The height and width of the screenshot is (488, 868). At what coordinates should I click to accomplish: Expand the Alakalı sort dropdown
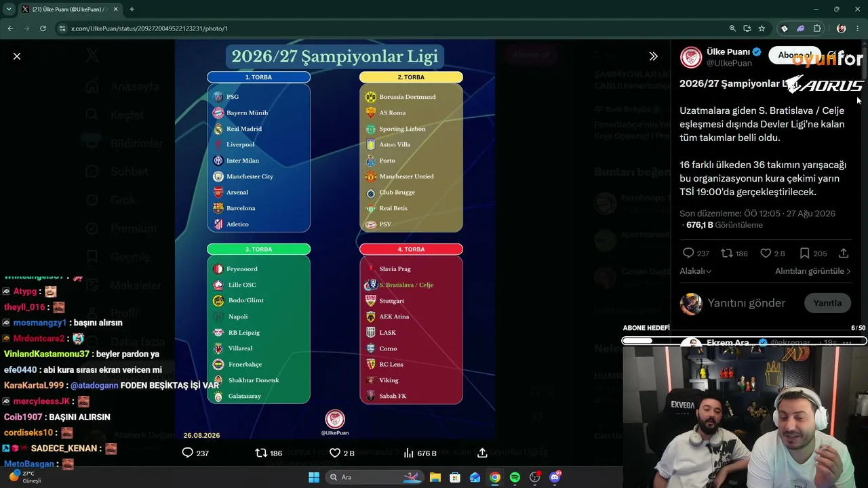point(696,271)
